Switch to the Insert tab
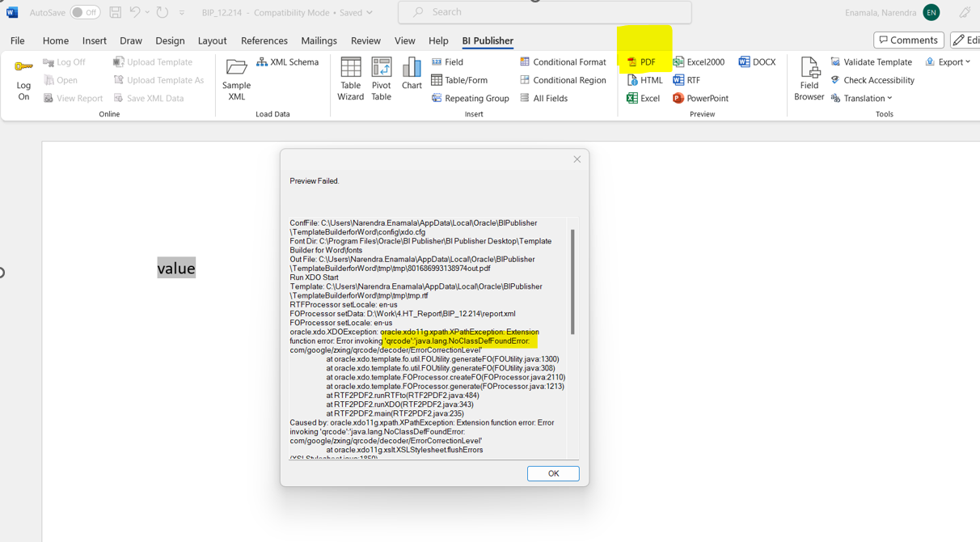The image size is (980, 542). click(95, 40)
